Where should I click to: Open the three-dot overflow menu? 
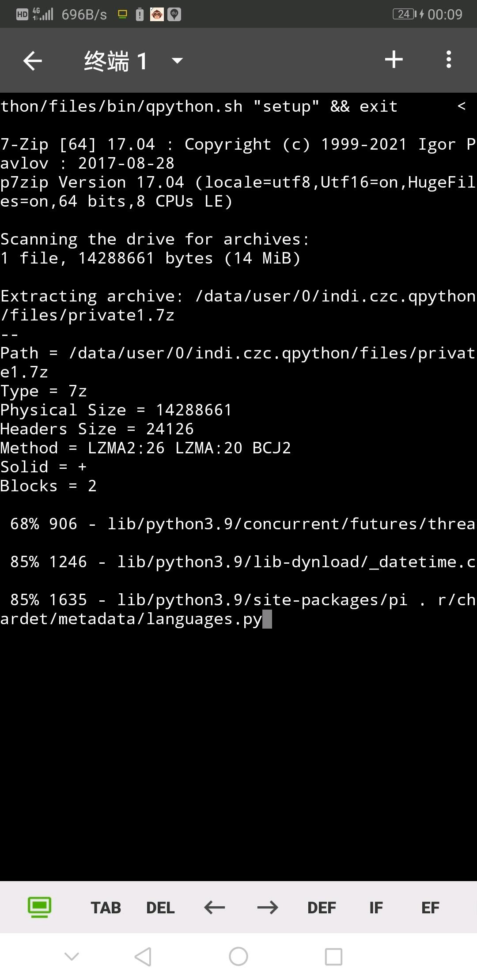pyautogui.click(x=449, y=60)
